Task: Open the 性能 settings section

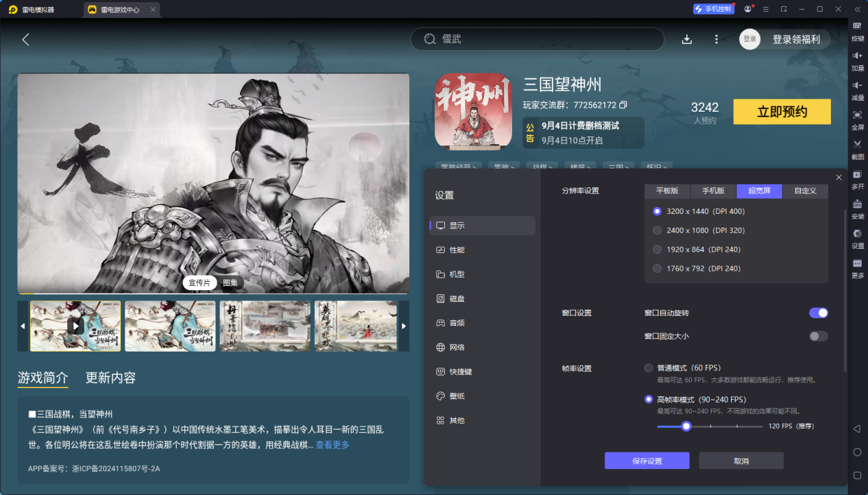Action: [482, 250]
